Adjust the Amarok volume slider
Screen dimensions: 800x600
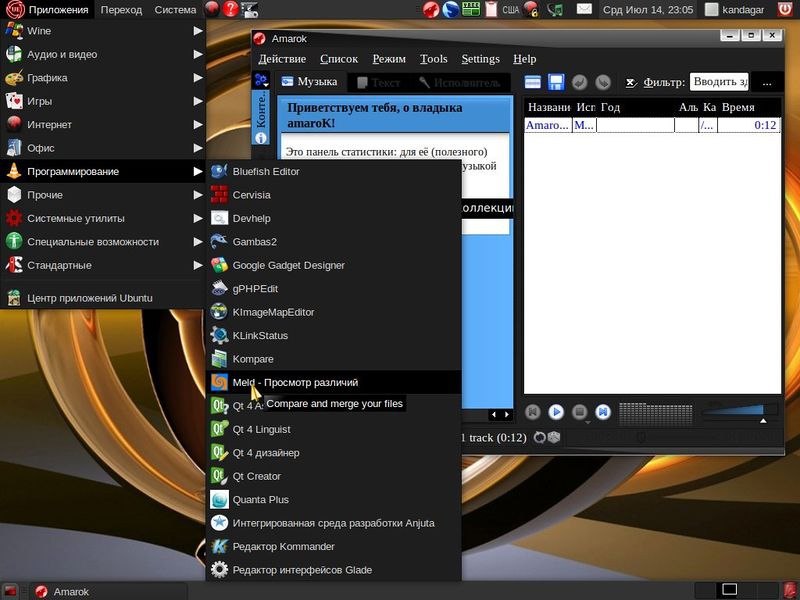[x=740, y=412]
